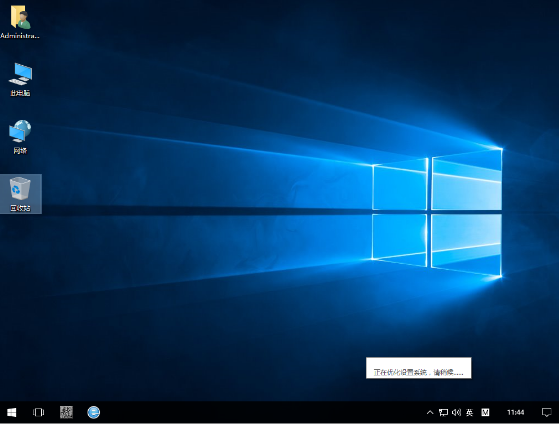Open the QR-patterned app pinned on taskbar
Screen dimensions: 559x424
pos(66,413)
